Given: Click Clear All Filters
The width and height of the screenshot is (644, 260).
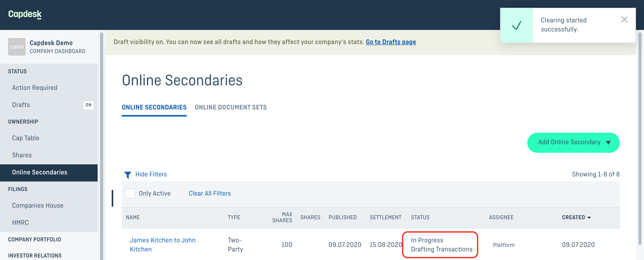Looking at the screenshot, I should coord(210,194).
